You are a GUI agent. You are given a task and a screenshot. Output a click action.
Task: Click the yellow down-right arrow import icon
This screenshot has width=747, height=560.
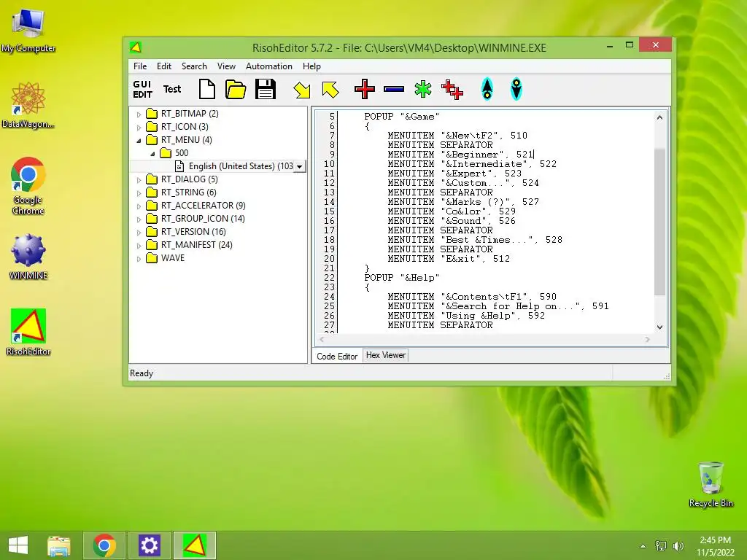301,89
